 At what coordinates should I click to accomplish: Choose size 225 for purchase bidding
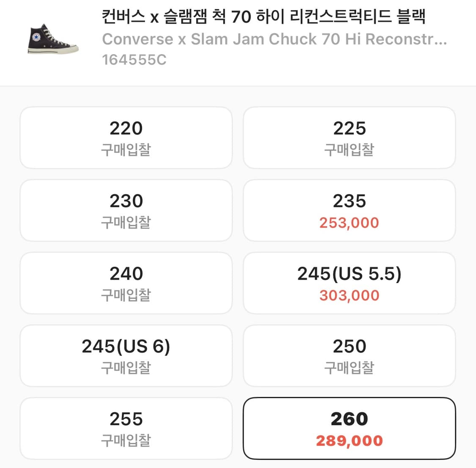click(x=349, y=137)
